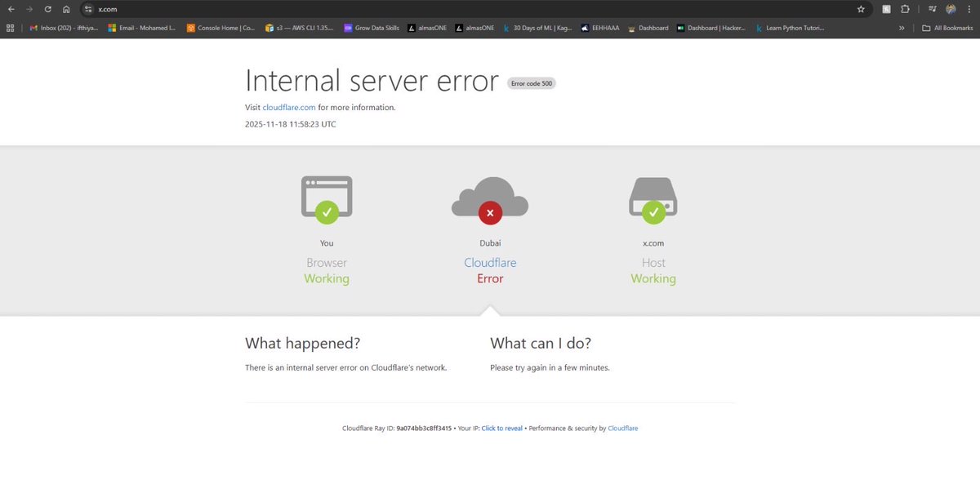Visit the cloudflare.com link for more information
The width and height of the screenshot is (980, 502).
(289, 107)
